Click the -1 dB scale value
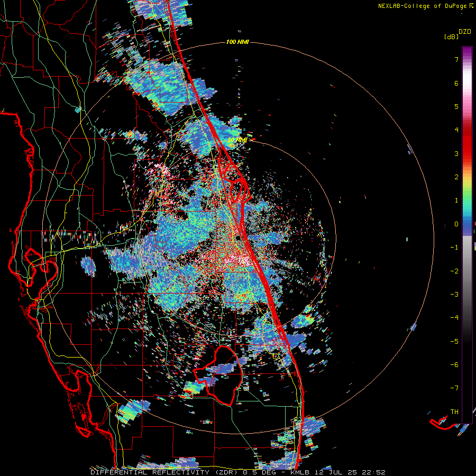This screenshot has width=476, height=476. coord(454,248)
